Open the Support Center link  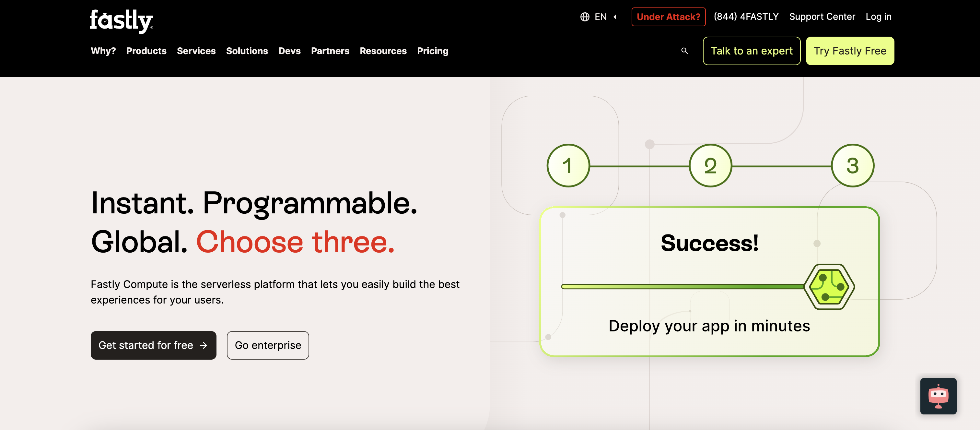tap(822, 17)
